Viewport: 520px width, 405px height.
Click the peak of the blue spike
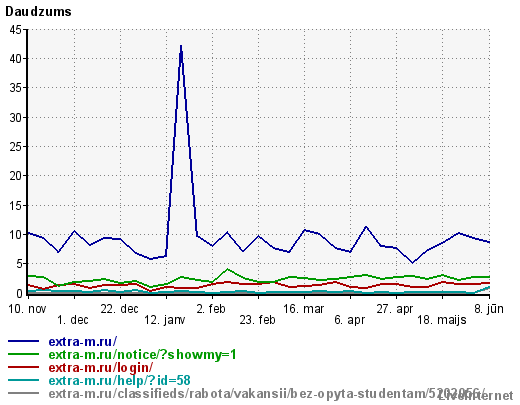[x=181, y=46]
